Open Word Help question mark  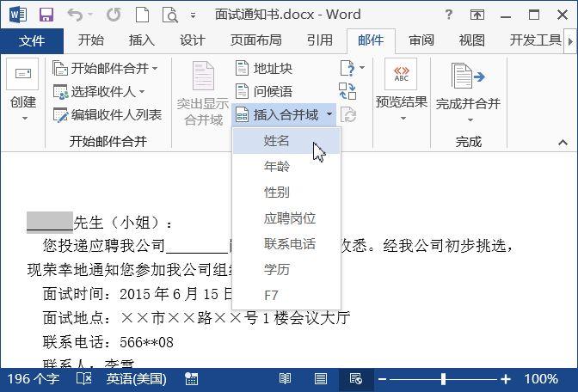(449, 15)
